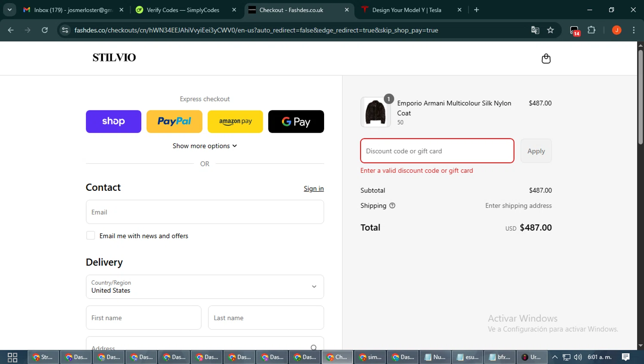The height and width of the screenshot is (364, 644).
Task: Open the Extensions puzzle icon
Action: pyautogui.click(x=591, y=30)
